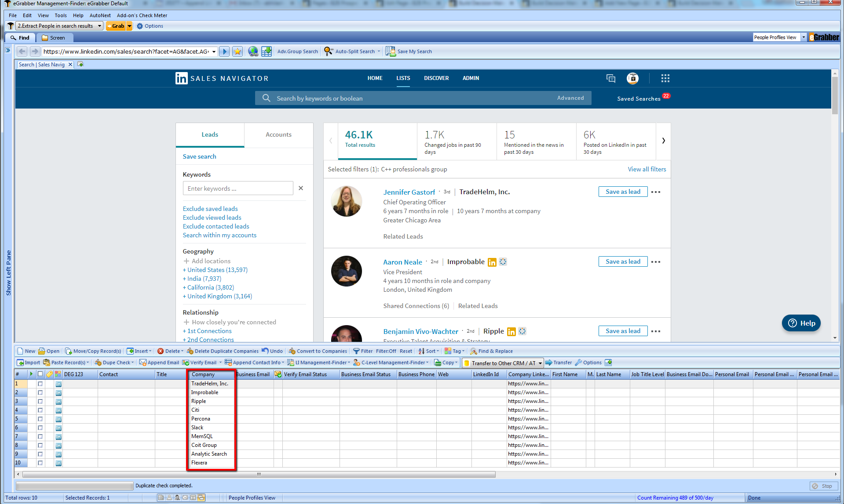Tick checkbox for row 1 TradeHelm
The height and width of the screenshot is (504, 844).
point(40,384)
